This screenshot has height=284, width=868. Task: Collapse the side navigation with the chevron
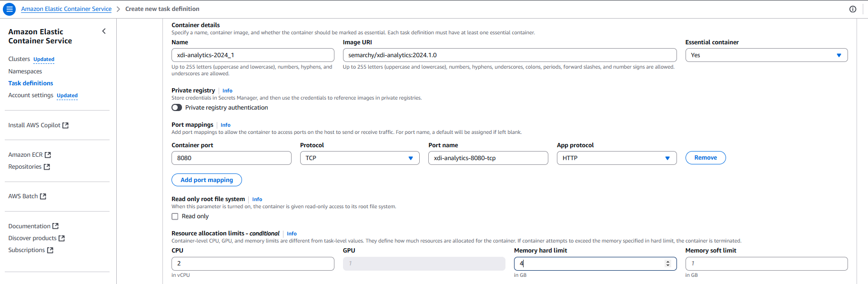tap(104, 31)
